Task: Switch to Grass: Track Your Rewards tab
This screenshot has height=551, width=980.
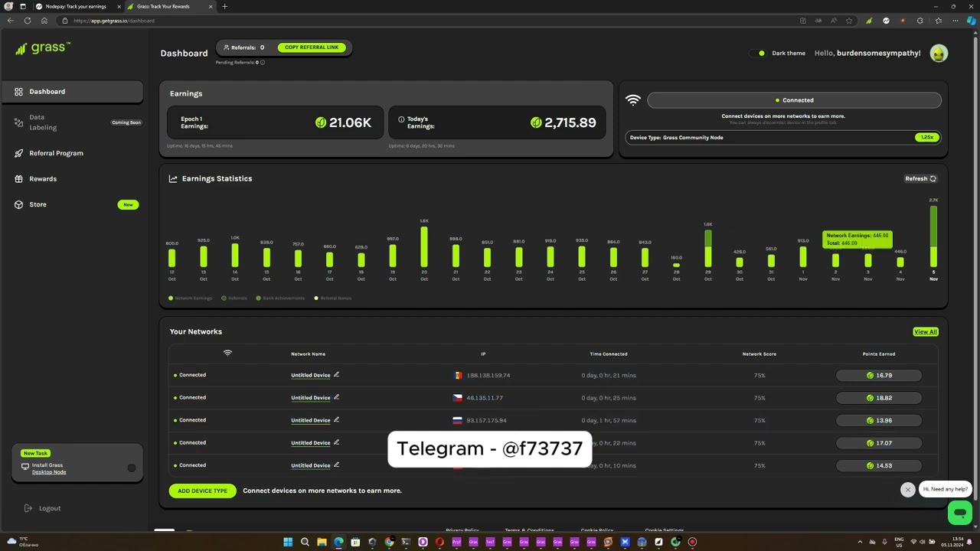Action: (x=171, y=6)
